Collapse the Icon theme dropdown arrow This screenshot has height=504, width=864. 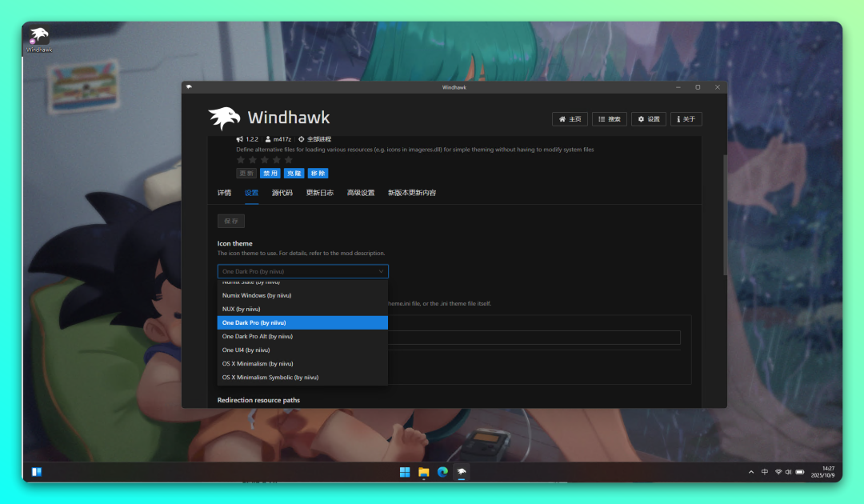point(381,272)
